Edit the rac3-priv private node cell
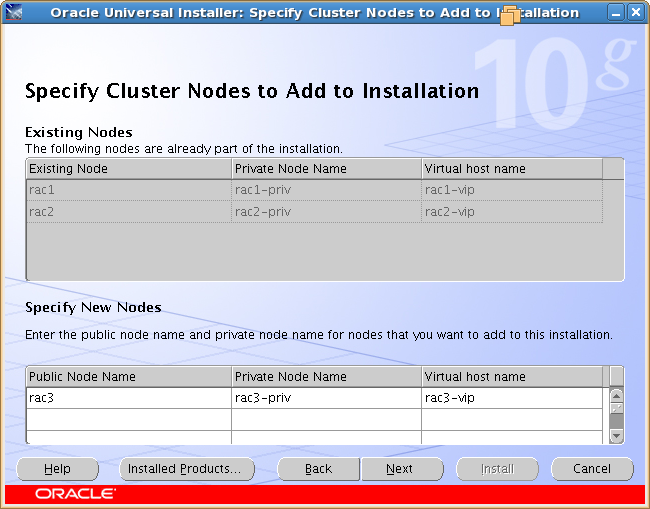650x509 pixels. coord(326,398)
